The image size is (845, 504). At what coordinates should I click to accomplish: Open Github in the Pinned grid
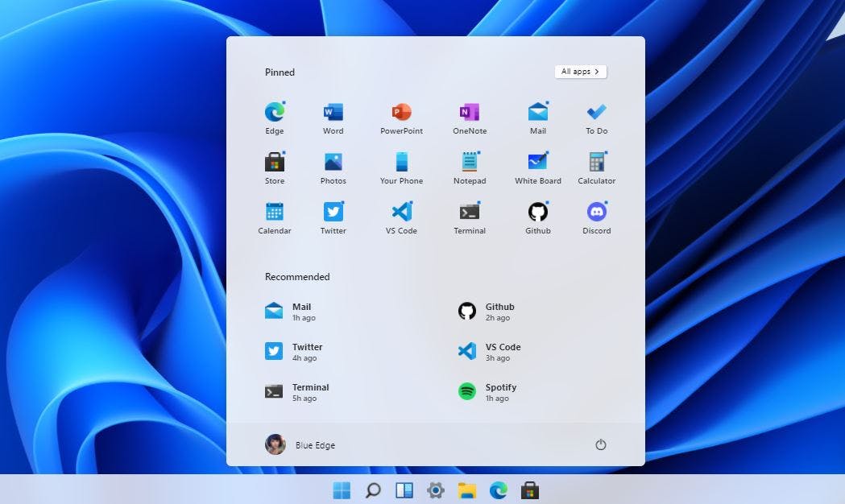coord(538,217)
